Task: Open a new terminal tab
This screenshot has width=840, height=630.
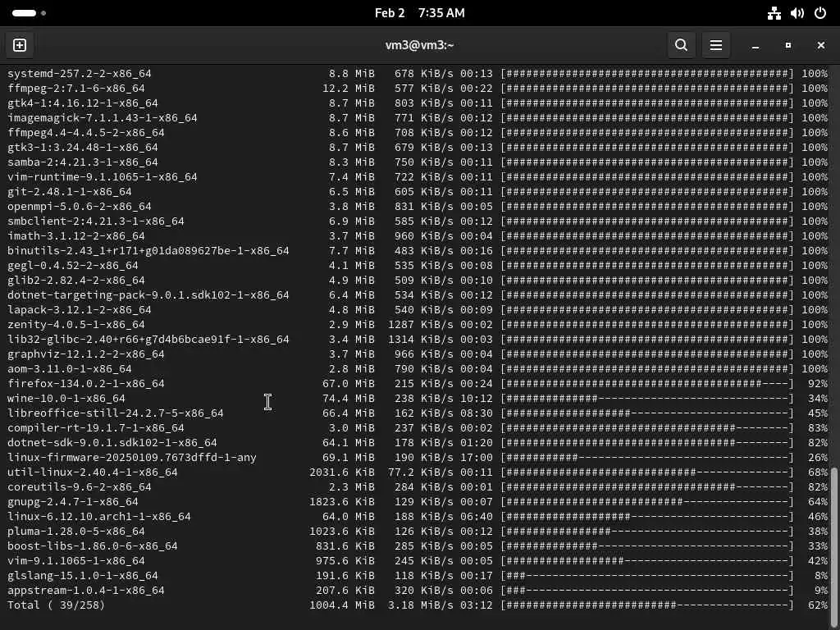Action: point(20,45)
